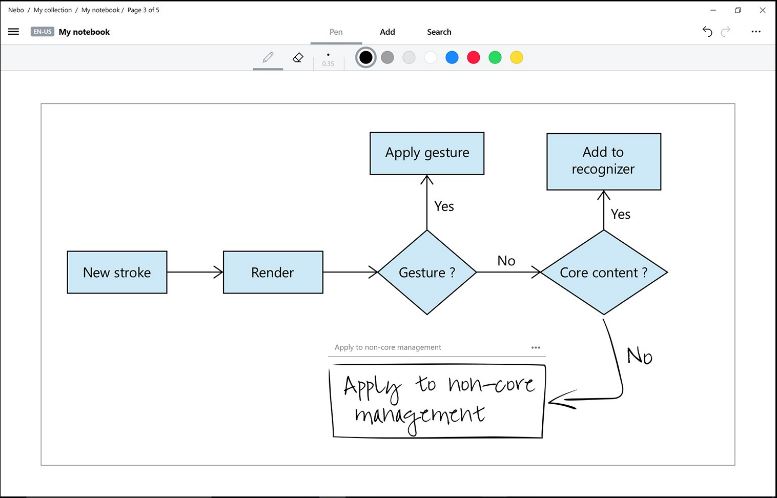Choose the dark gray ink color
This screenshot has height=498, width=777.
point(388,57)
